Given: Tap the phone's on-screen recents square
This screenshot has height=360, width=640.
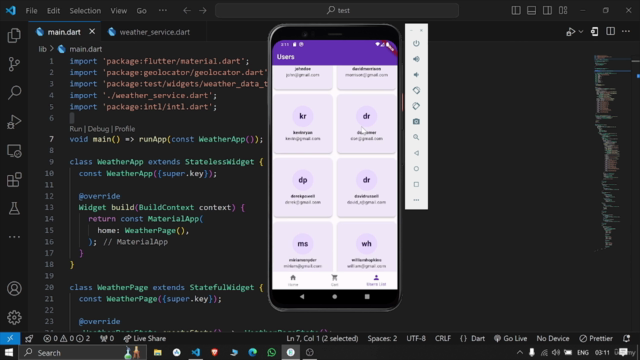Looking at the screenshot, I should coord(367,297).
